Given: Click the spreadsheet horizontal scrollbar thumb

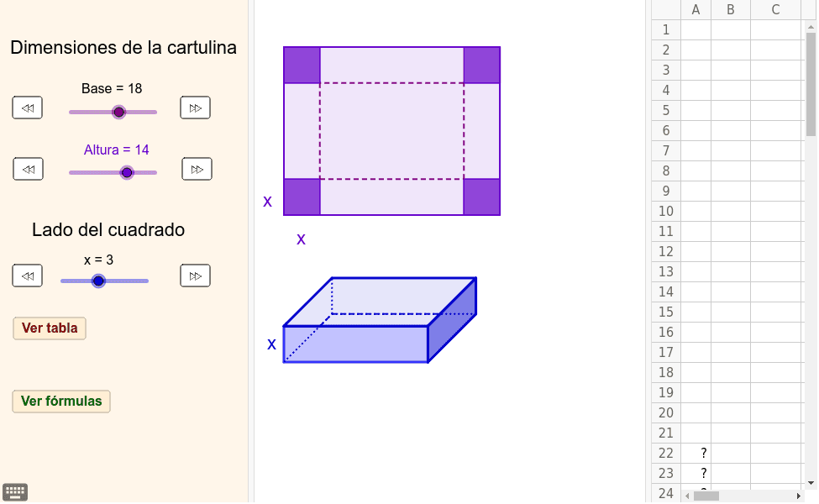Looking at the screenshot, I should (x=706, y=496).
